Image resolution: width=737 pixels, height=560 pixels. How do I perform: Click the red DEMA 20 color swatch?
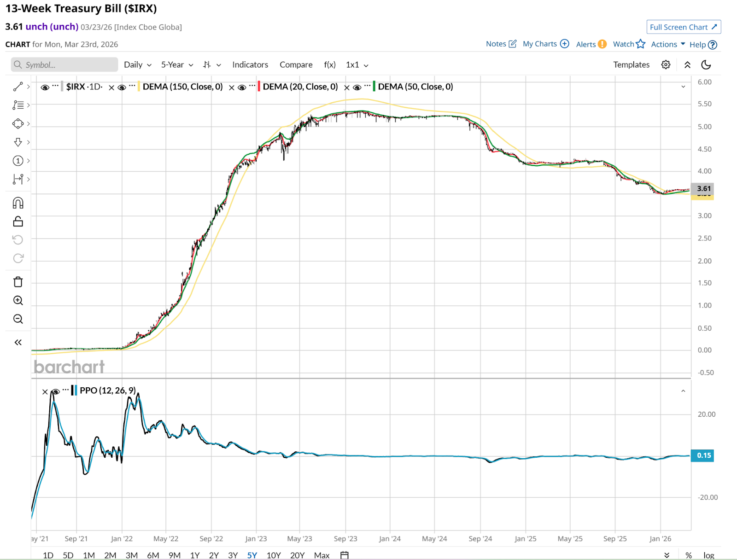pyautogui.click(x=259, y=87)
